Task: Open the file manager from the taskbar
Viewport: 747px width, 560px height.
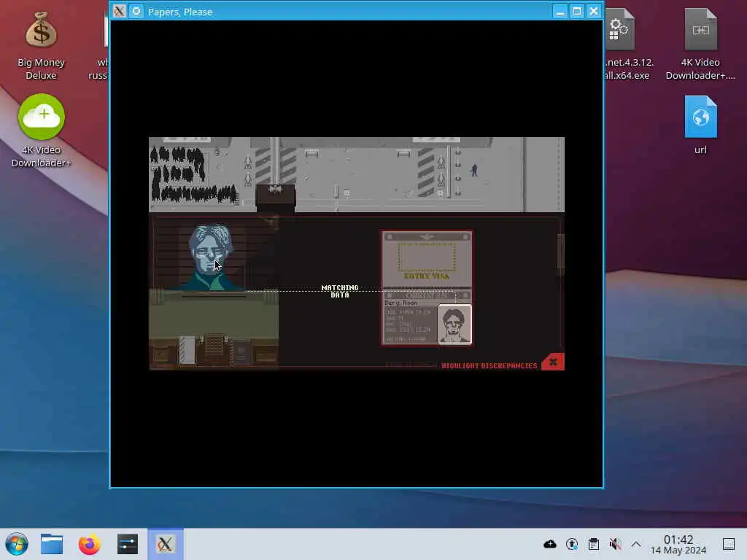Action: click(x=52, y=544)
